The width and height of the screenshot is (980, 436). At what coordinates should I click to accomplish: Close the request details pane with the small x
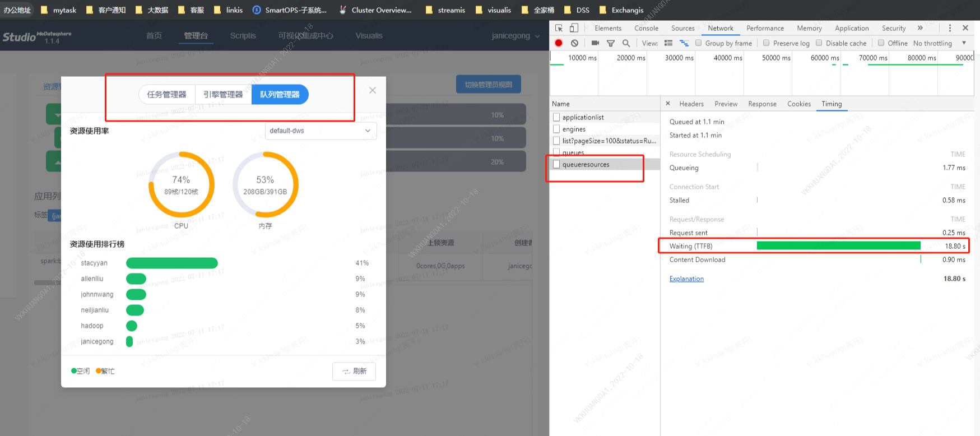[668, 103]
